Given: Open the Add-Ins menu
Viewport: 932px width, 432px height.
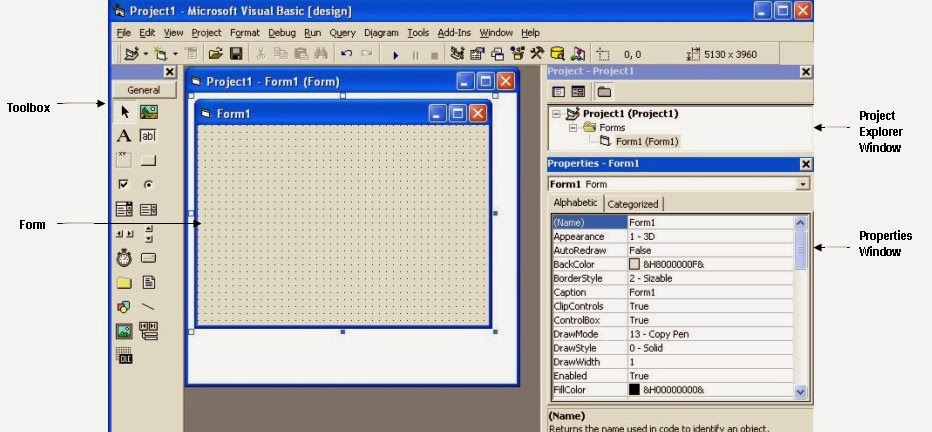Looking at the screenshot, I should pos(454,33).
